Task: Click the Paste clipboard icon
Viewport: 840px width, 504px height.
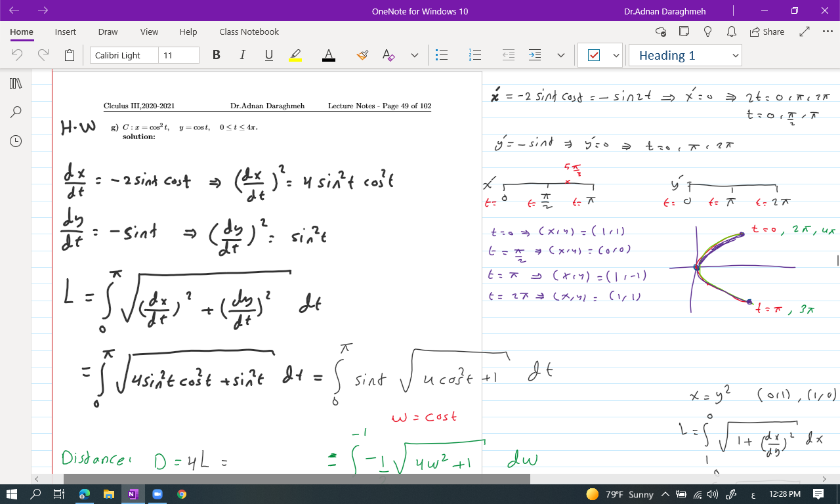Action: [70, 55]
